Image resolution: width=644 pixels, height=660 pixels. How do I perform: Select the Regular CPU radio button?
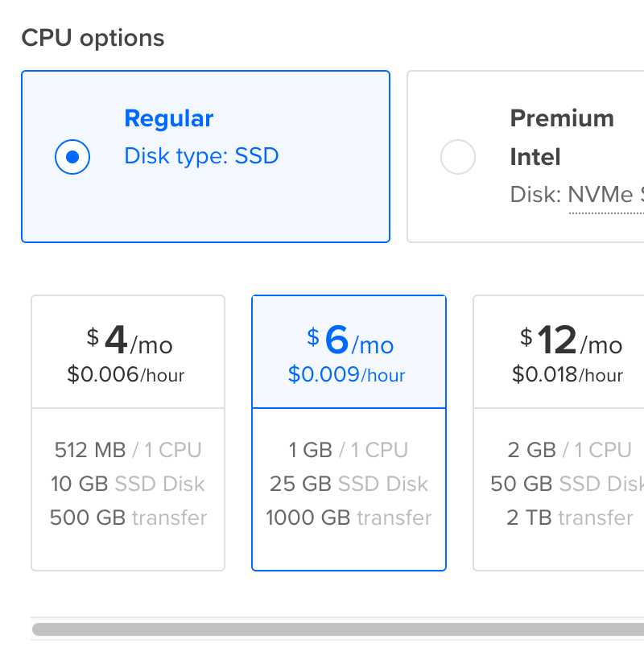tap(72, 157)
